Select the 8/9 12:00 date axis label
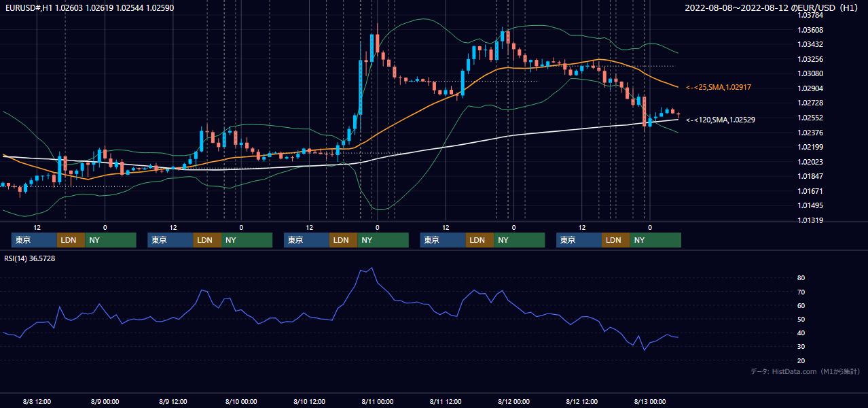Screen dimensions: 868x408 coord(173,401)
